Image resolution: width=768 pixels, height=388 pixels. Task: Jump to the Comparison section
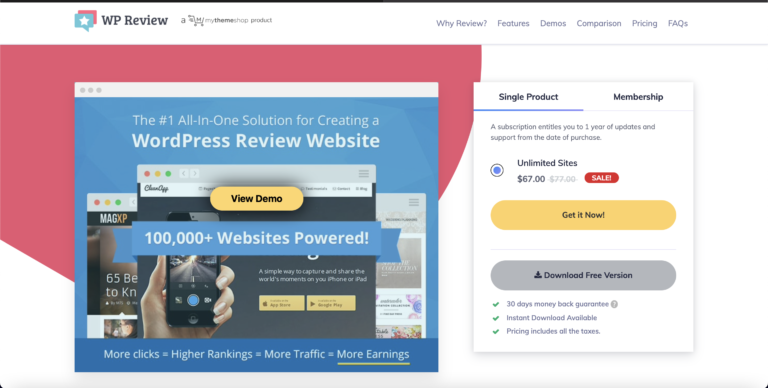(x=599, y=23)
